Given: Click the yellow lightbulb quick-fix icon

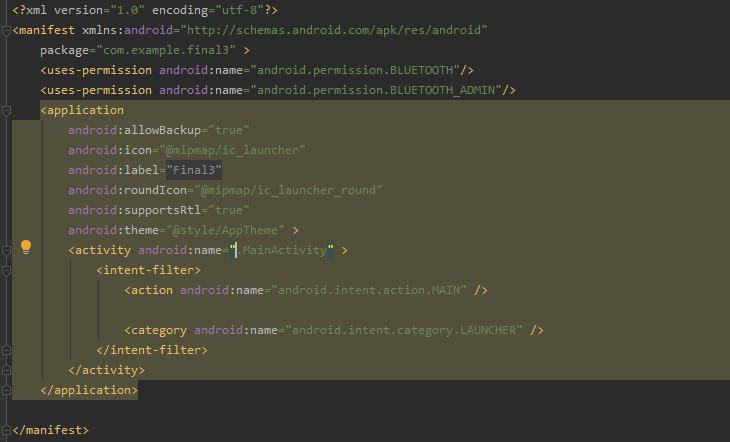Looking at the screenshot, I should (26, 247).
